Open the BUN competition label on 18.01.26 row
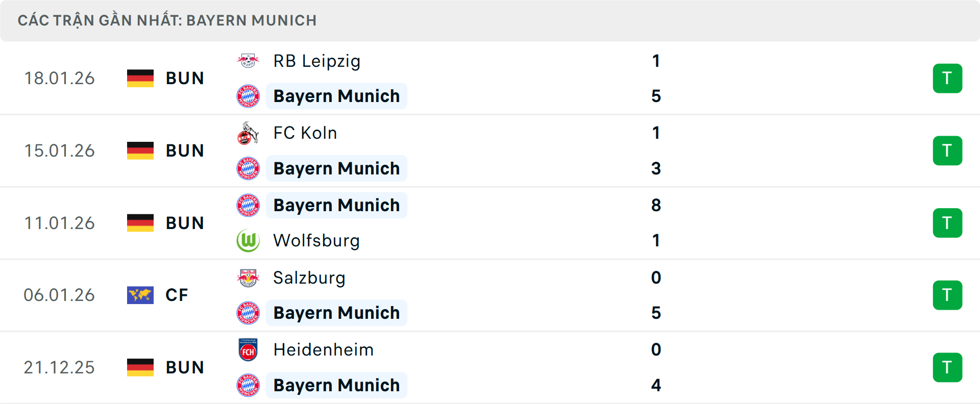 pyautogui.click(x=185, y=78)
